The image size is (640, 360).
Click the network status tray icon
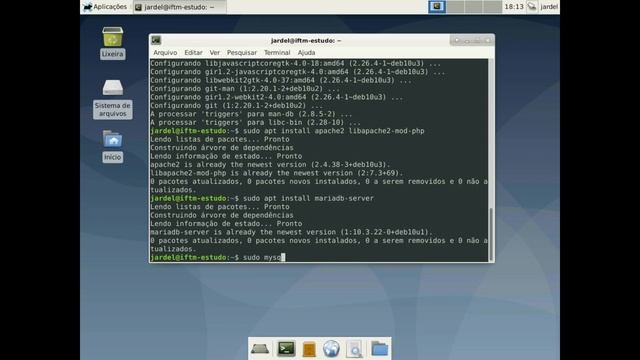(532, 7)
